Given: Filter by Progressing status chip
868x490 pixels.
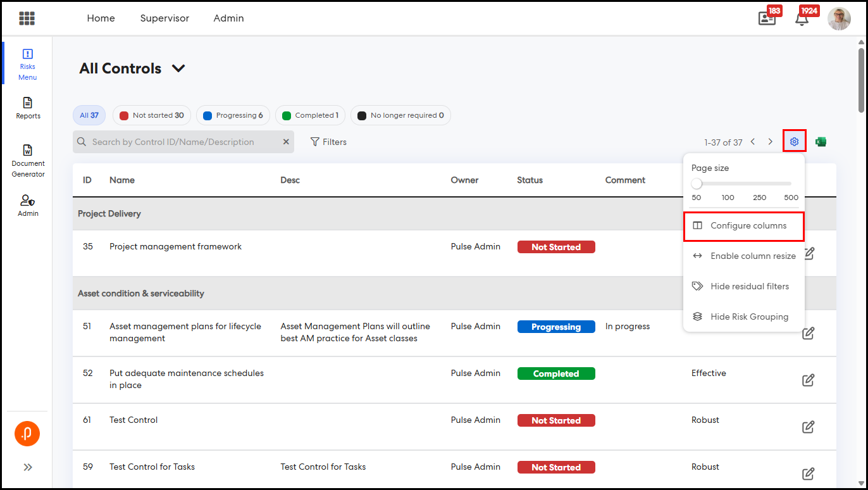Looking at the screenshot, I should [x=233, y=115].
